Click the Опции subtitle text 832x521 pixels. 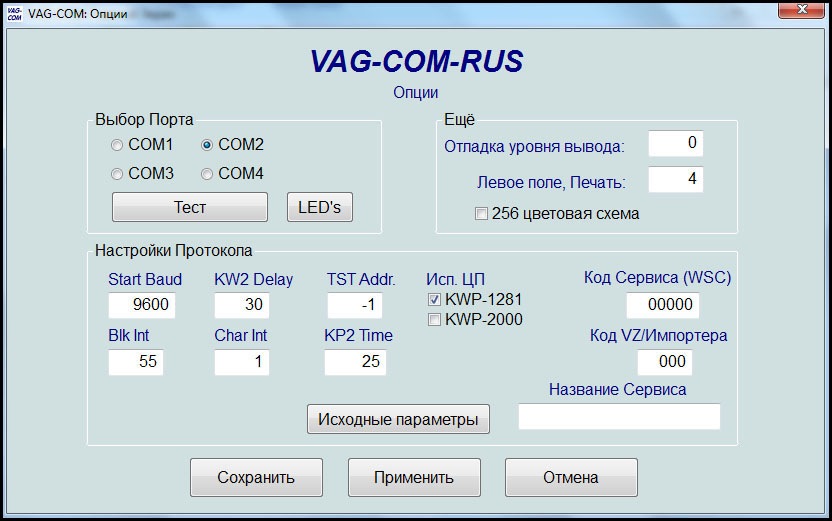pos(415,93)
